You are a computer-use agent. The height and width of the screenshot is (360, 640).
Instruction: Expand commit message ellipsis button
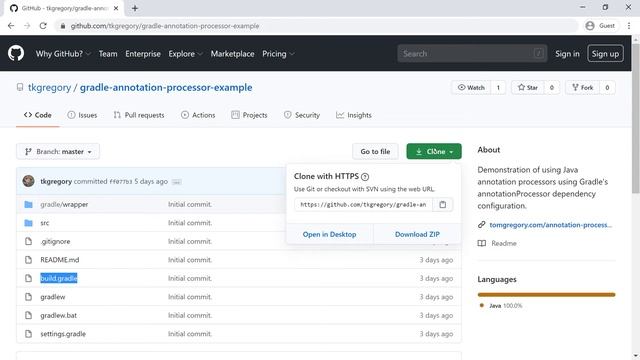coord(176,182)
